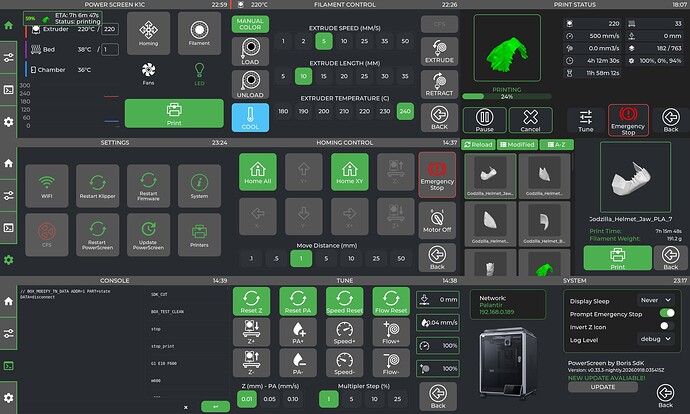Cancel the current print
Viewport: 690px width, 414px height.
pos(530,120)
